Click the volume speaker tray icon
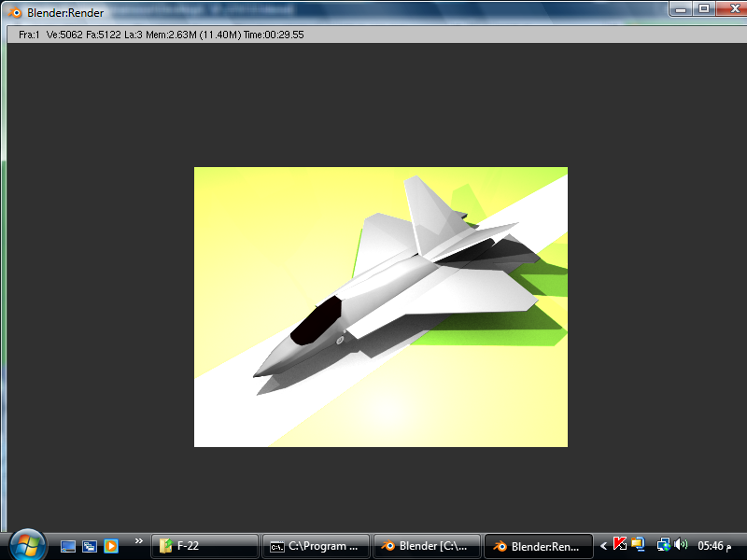This screenshot has width=747, height=560. pos(682,544)
